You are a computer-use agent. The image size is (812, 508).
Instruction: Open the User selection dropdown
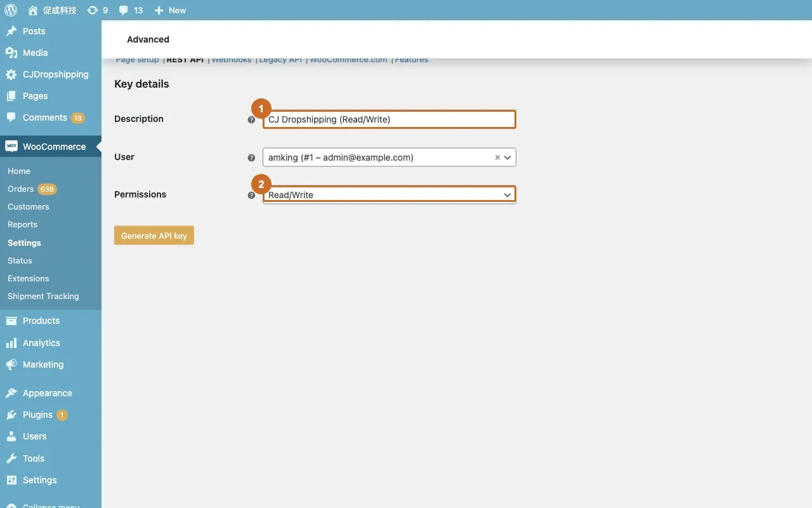pos(390,157)
